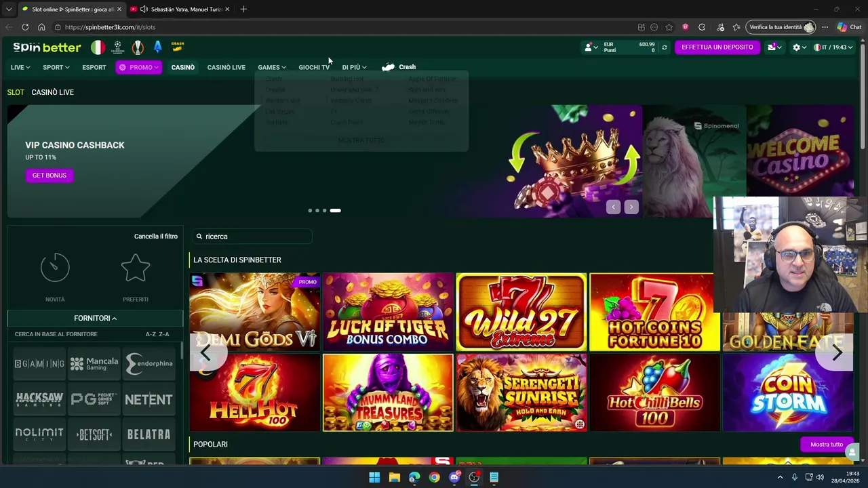Open Luck of Tiger Bonus Combo game
The height and width of the screenshot is (488, 868).
pyautogui.click(x=388, y=312)
